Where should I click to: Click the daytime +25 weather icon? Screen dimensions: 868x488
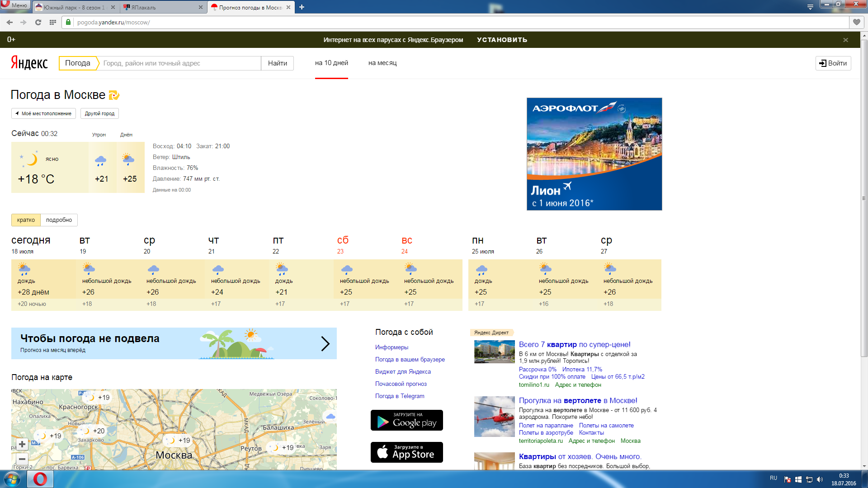pos(128,159)
